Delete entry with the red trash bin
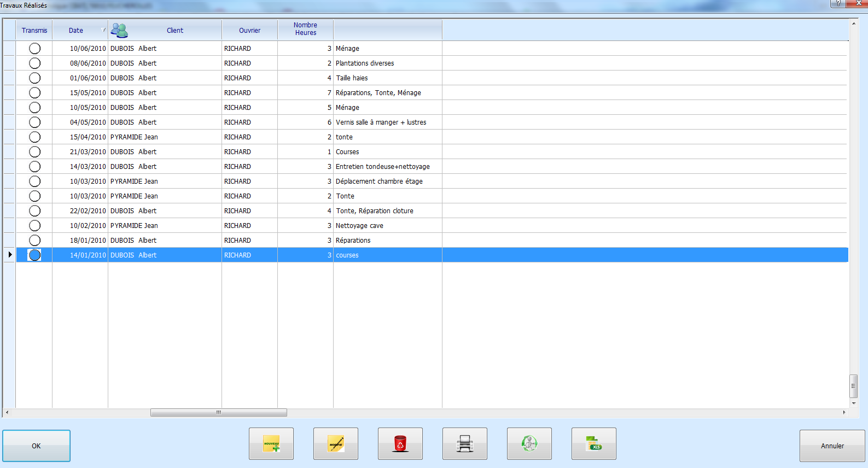 click(400, 443)
